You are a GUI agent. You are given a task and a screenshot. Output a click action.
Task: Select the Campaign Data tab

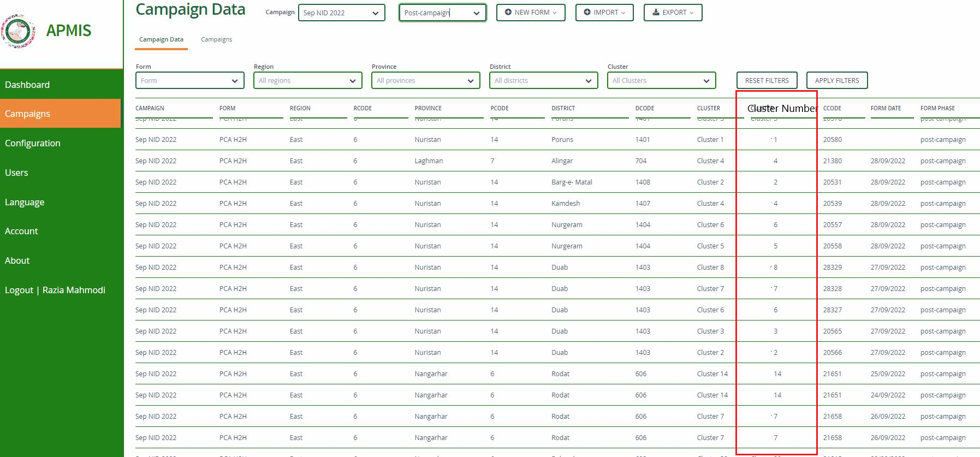[x=161, y=39]
